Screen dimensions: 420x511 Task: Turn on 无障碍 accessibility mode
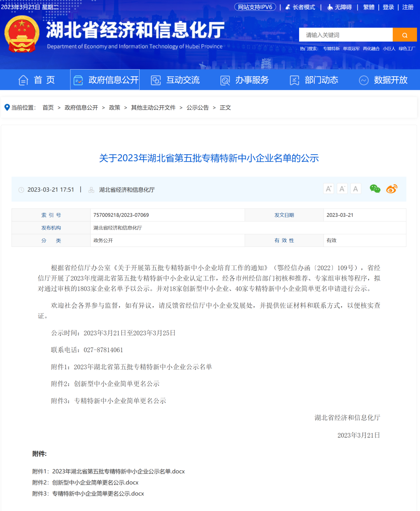339,7
